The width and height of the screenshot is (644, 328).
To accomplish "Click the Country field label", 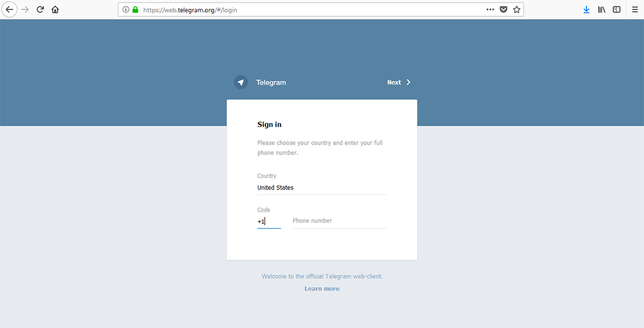I will 267,176.
